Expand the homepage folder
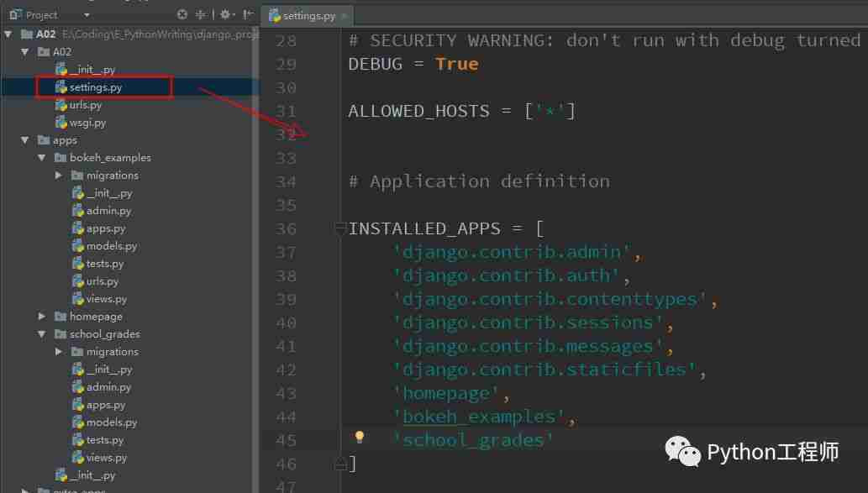The width and height of the screenshot is (868, 493). [x=42, y=317]
